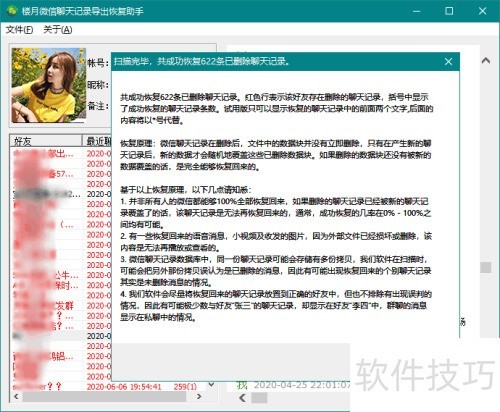Click chat panel horizontal scrollbar thumb

click(259, 398)
